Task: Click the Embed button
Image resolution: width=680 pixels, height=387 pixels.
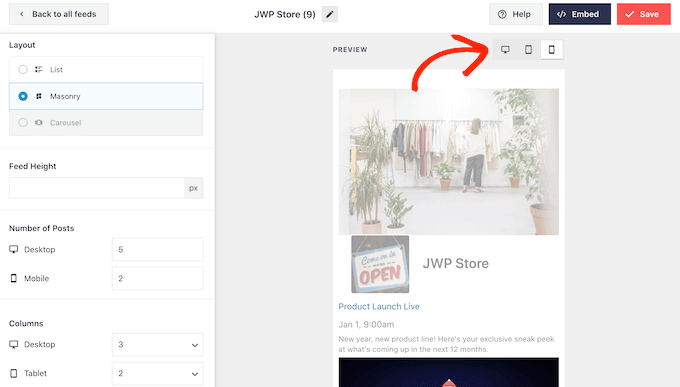Action: [579, 14]
